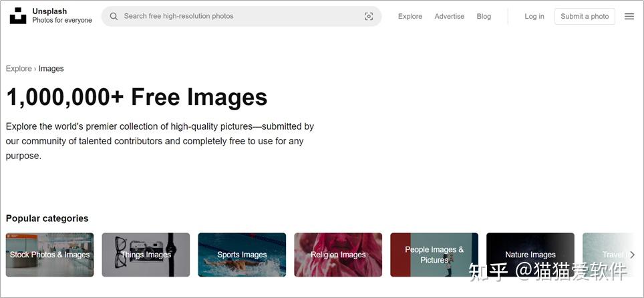Open Sports Images category card
This screenshot has height=298, width=644.
tap(242, 255)
